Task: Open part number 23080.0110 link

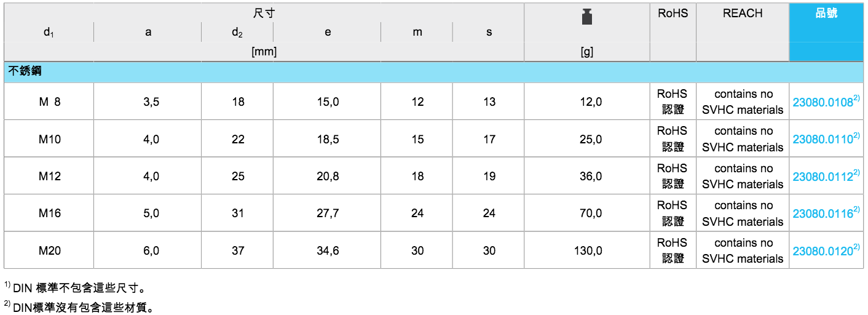Action: pos(823,140)
